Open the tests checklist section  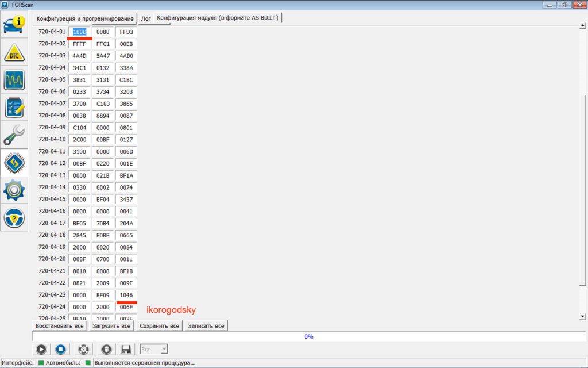click(x=14, y=107)
